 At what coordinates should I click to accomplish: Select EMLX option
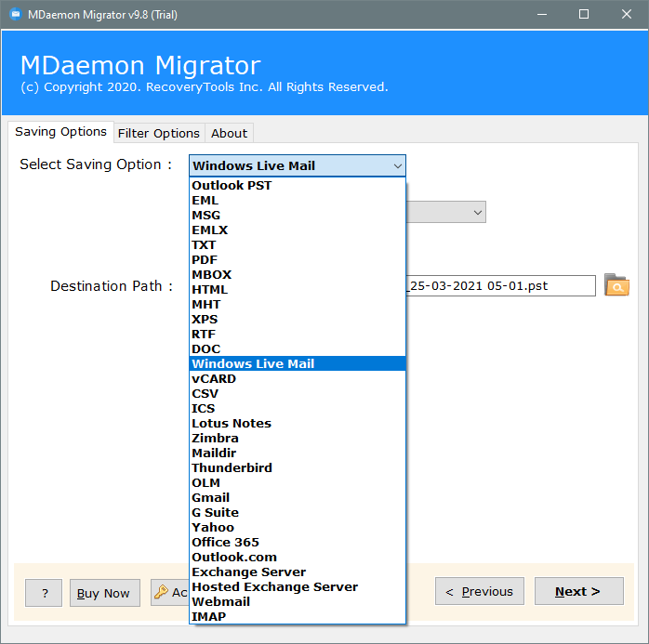(298, 230)
